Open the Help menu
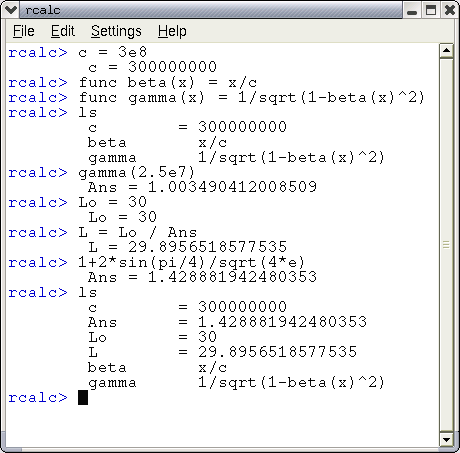Screen dimensions: 460x453 click(x=172, y=31)
